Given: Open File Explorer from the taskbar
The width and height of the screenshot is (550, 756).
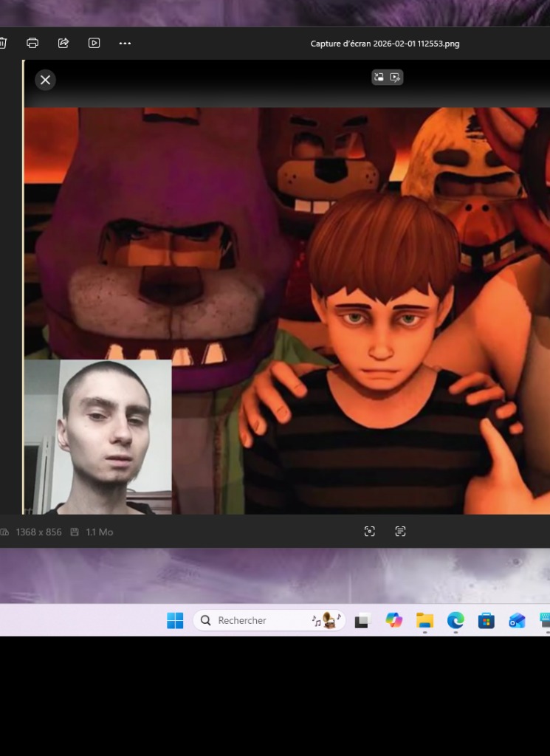Looking at the screenshot, I should pos(424,620).
